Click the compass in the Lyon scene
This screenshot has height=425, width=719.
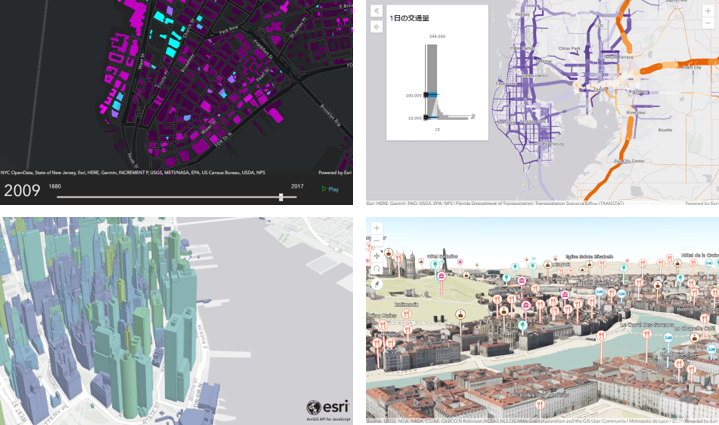[376, 284]
